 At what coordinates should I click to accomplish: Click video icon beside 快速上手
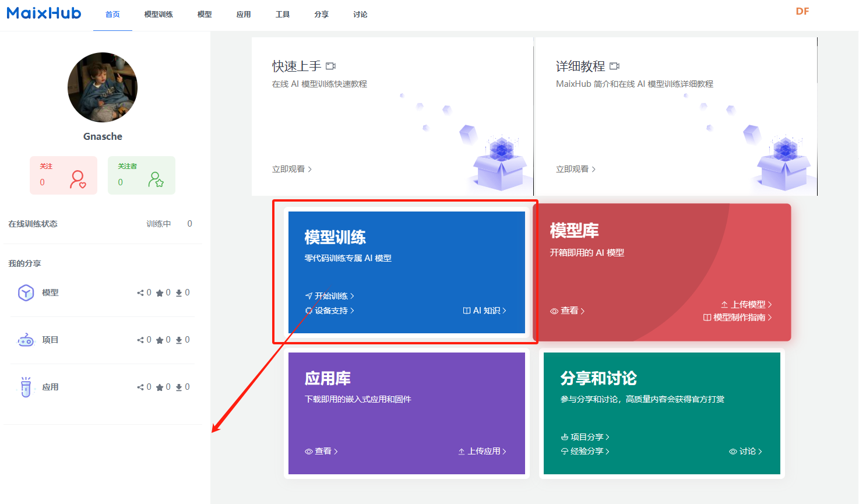[x=330, y=66]
